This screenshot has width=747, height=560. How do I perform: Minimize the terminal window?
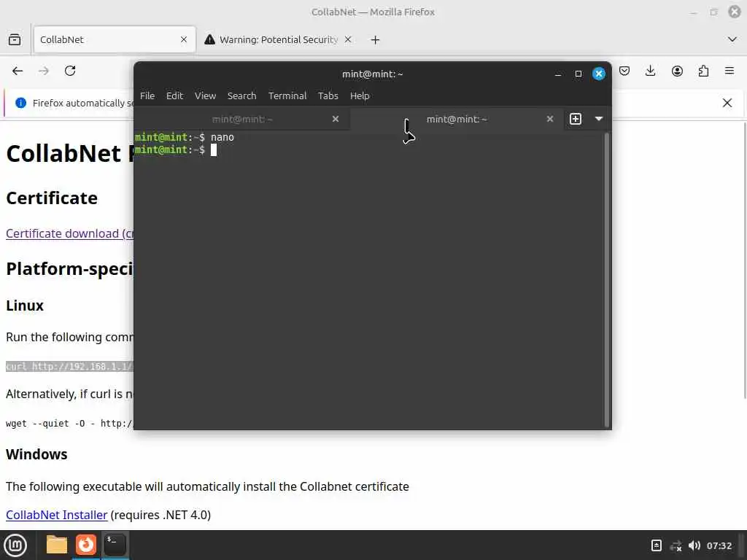point(558,74)
